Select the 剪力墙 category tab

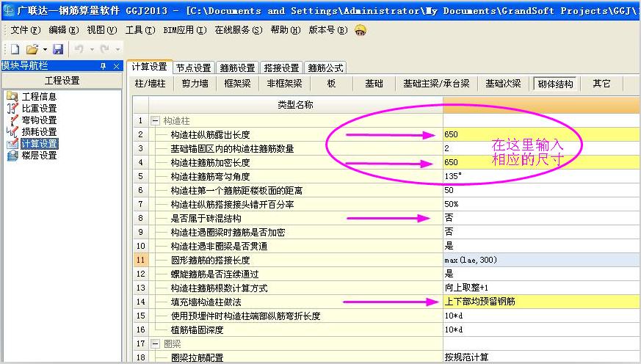pos(195,84)
